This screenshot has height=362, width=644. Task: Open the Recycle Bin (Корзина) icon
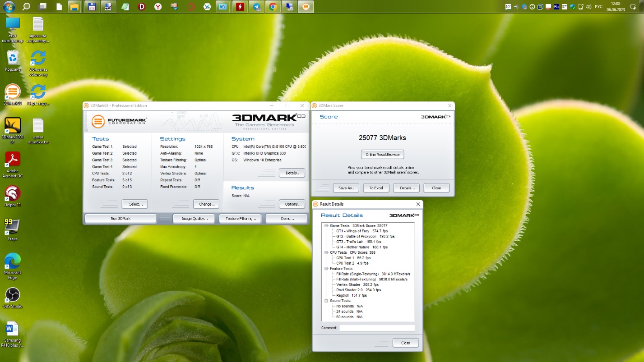click(x=13, y=58)
